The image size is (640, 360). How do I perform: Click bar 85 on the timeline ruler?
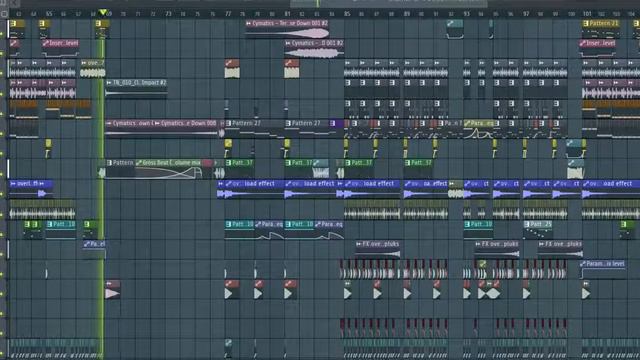[347, 14]
